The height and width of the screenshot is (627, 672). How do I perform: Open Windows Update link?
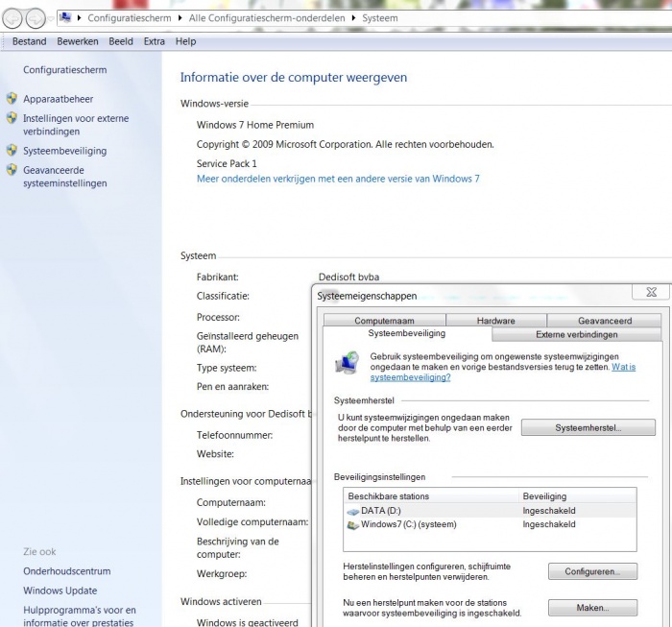[x=60, y=591]
